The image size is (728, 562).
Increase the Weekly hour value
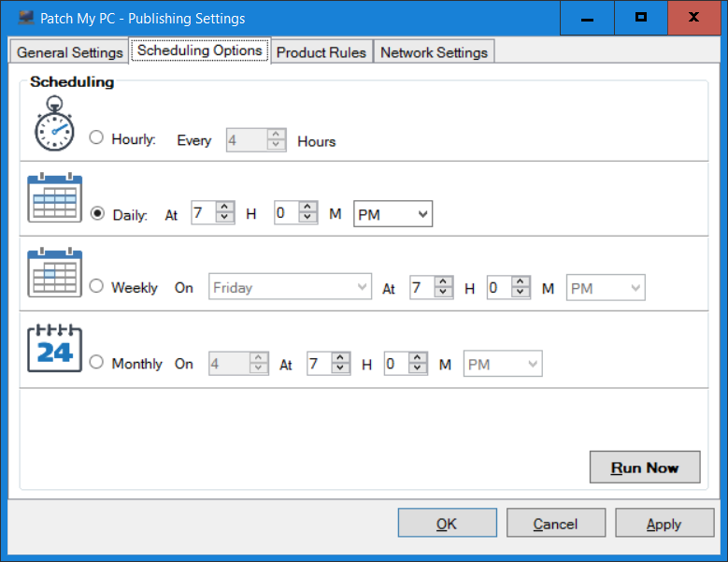443,281
